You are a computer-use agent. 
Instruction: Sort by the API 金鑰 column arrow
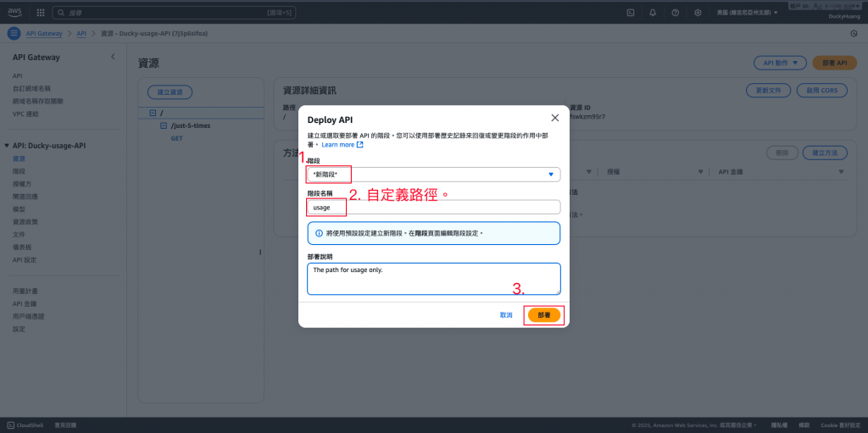[840, 172]
